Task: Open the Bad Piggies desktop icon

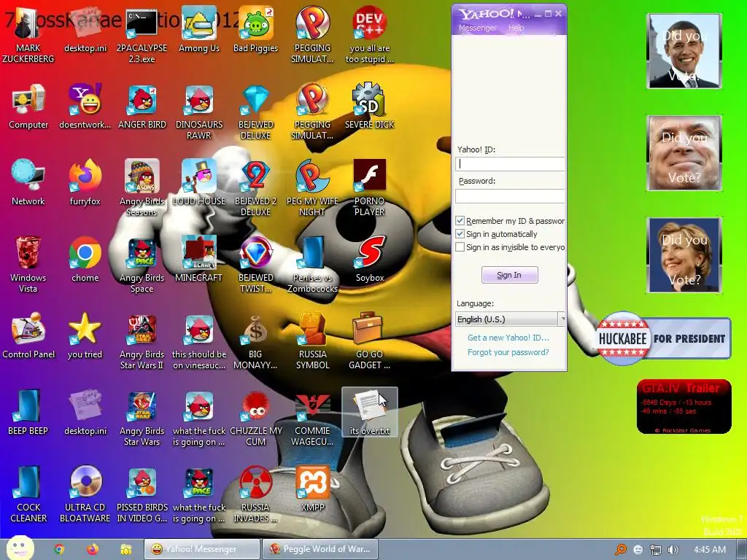Action: click(255, 29)
